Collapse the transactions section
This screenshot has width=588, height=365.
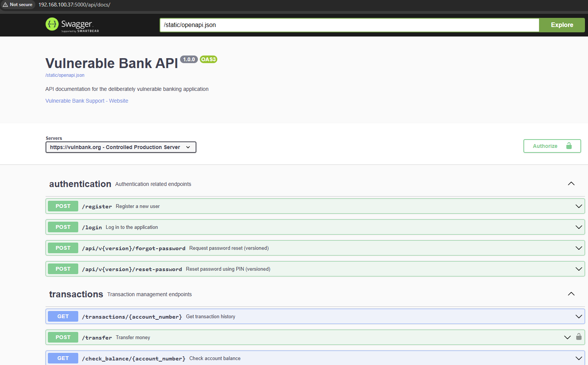tap(571, 294)
